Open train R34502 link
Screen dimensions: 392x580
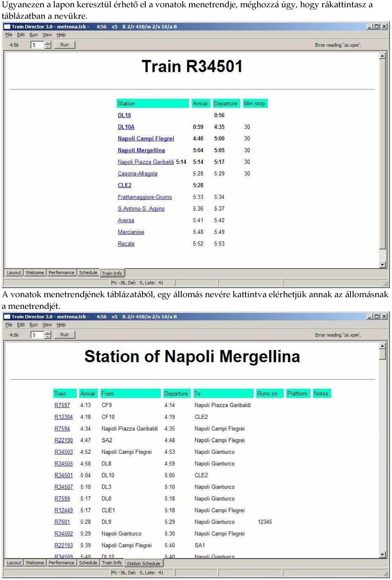63,534
